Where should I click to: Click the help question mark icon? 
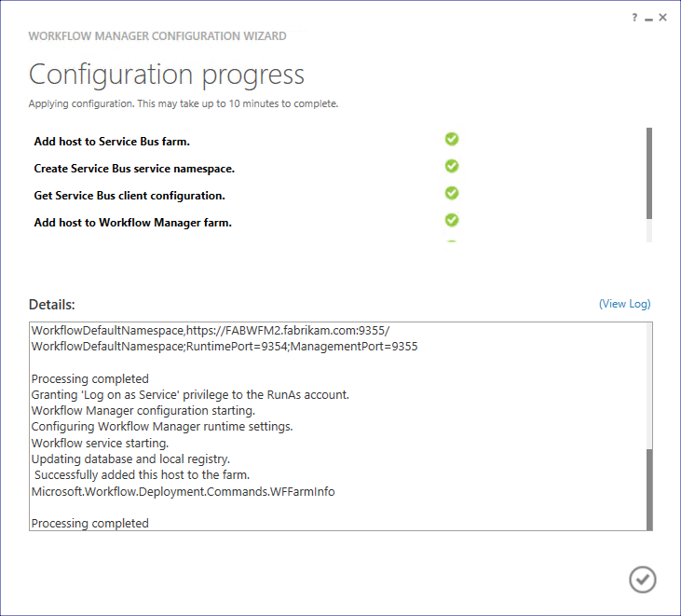pos(634,18)
